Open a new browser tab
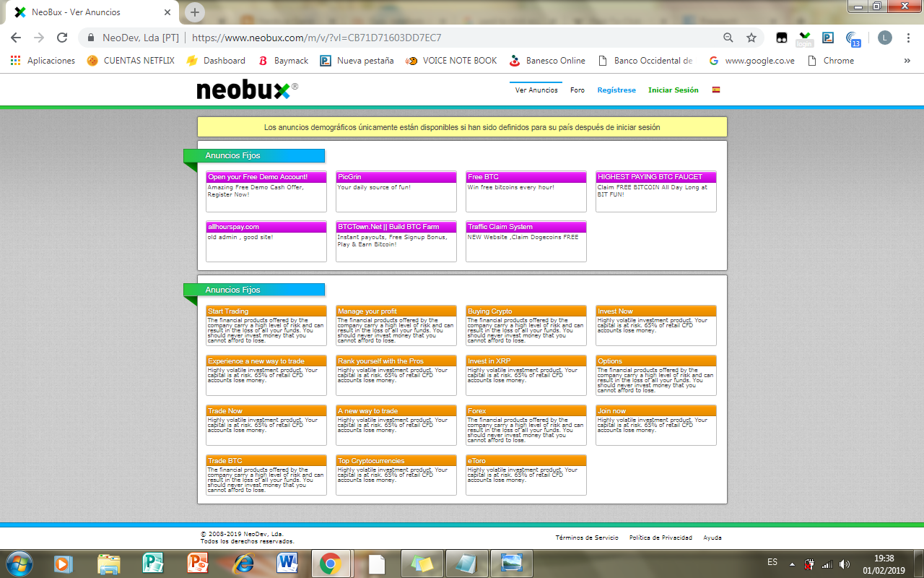This screenshot has width=924, height=578. [195, 12]
